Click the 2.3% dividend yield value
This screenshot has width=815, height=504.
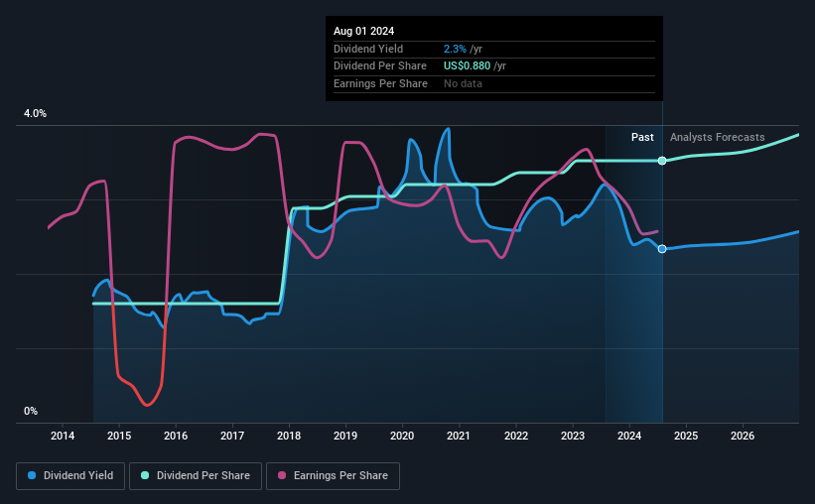pyautogui.click(x=455, y=49)
